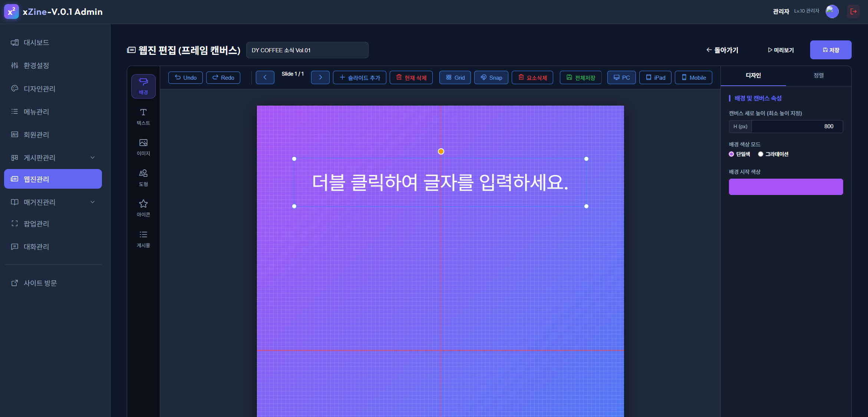This screenshot has width=868, height=417.
Task: Switch to Mobile preview mode
Action: 693,77
